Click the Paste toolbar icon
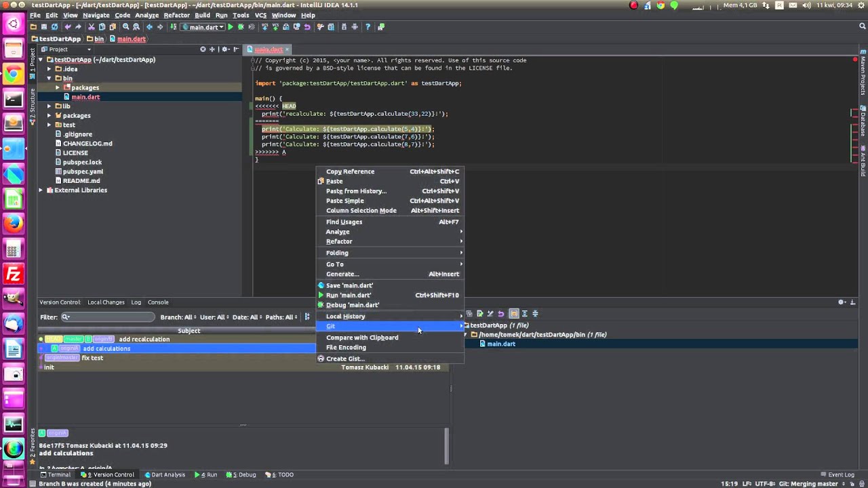The width and height of the screenshot is (868, 488). pos(113,27)
